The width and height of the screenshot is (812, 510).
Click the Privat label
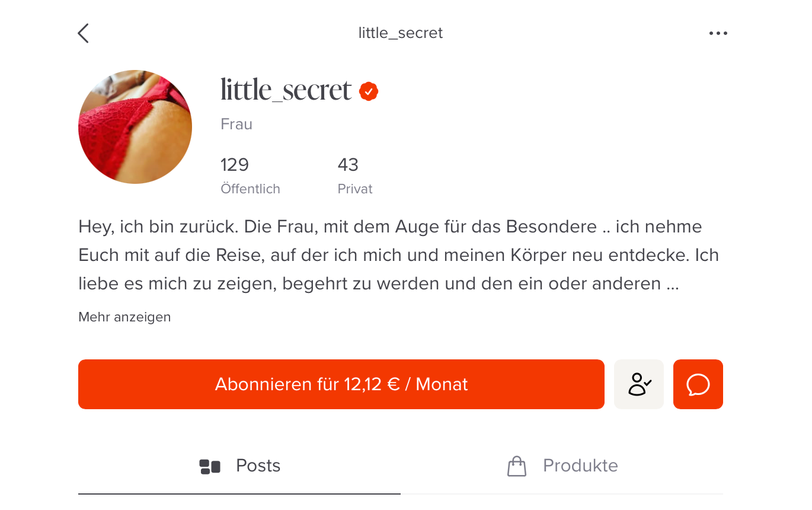pyautogui.click(x=355, y=189)
